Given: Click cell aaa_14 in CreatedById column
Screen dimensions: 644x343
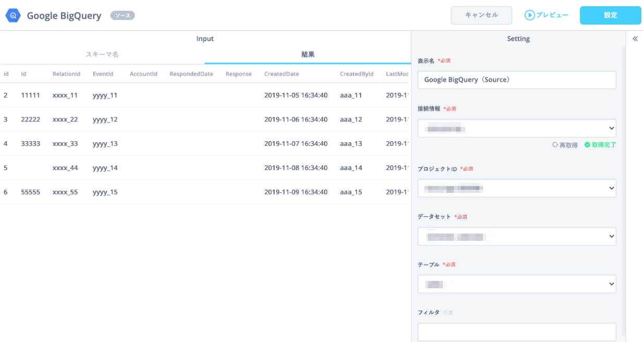Looking at the screenshot, I should pyautogui.click(x=351, y=168).
